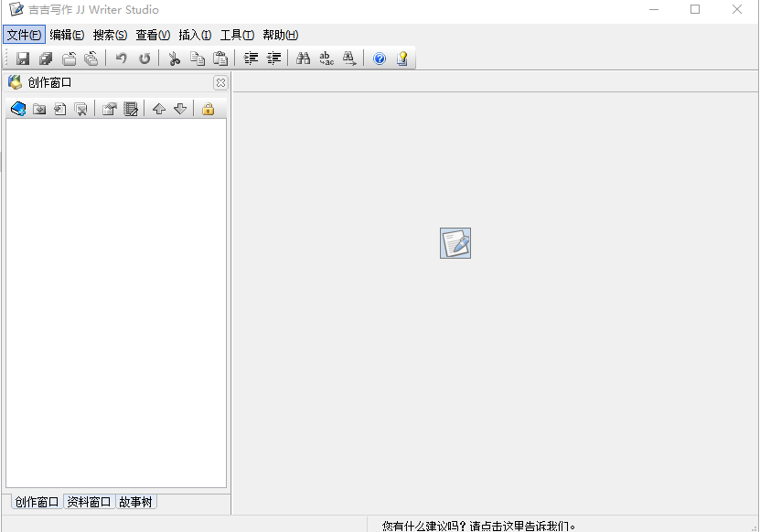Toggle the padlock lock icon
Image resolution: width=760 pixels, height=532 pixels.
coord(208,109)
